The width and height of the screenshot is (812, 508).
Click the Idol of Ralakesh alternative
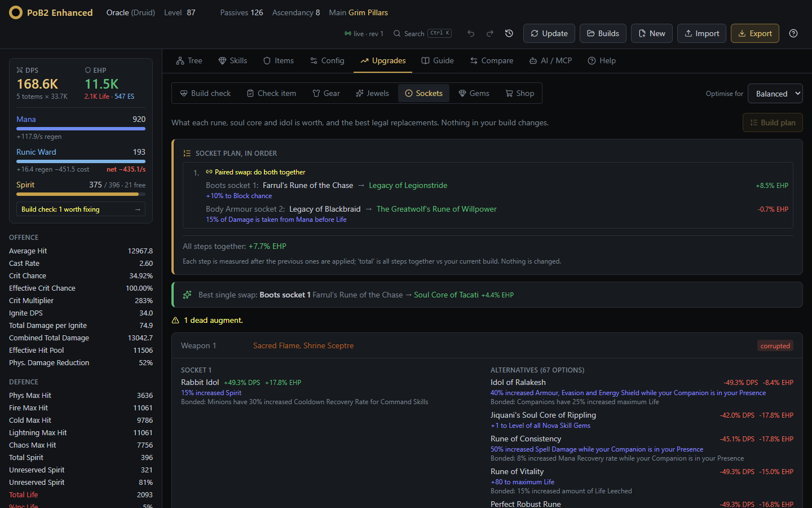[x=518, y=382]
